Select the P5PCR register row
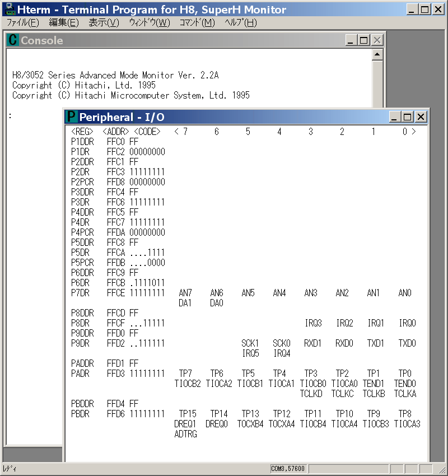 [118, 263]
